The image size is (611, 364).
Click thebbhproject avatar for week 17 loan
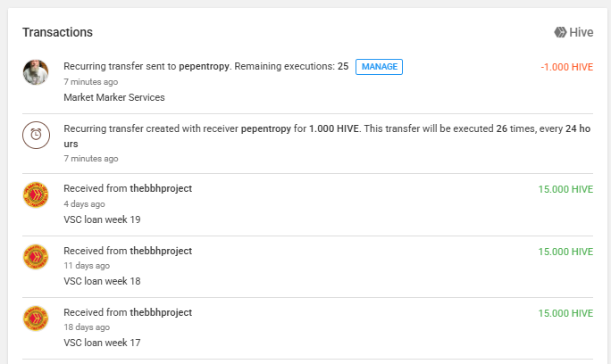36,319
